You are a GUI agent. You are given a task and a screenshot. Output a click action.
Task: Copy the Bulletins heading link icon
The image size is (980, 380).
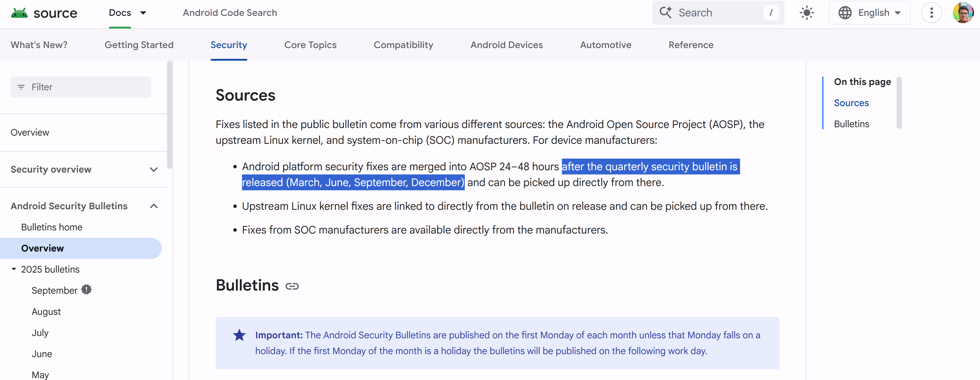tap(292, 286)
